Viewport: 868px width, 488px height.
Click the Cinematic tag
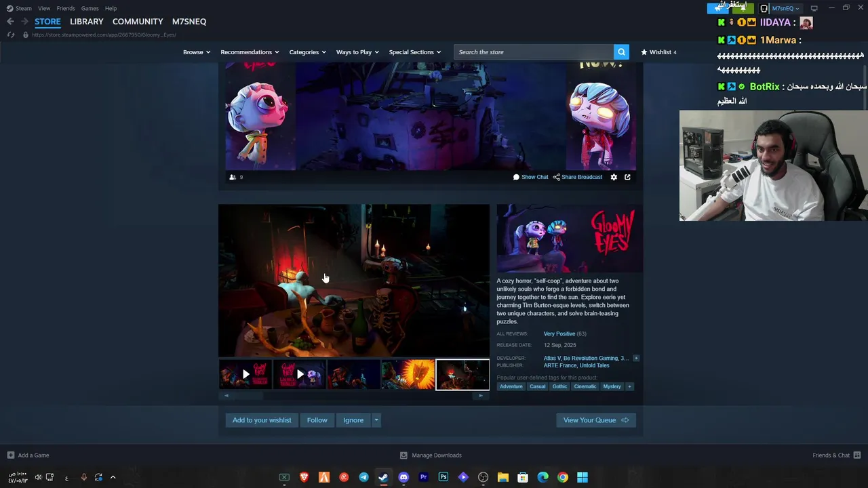pyautogui.click(x=585, y=386)
